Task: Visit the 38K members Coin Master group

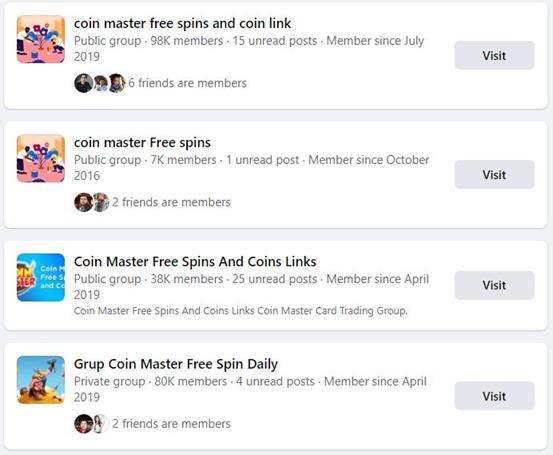Action: pyautogui.click(x=494, y=285)
